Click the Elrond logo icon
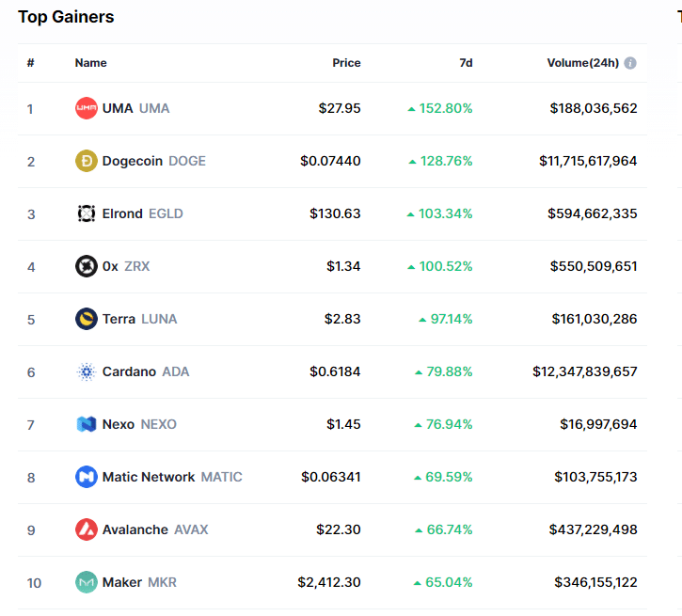This screenshot has height=616, width=682. coord(86,213)
